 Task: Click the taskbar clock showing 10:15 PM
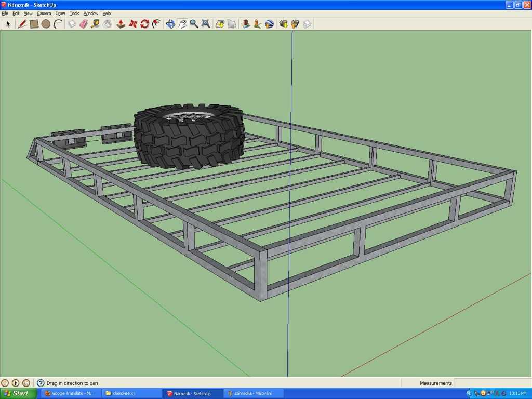point(518,394)
